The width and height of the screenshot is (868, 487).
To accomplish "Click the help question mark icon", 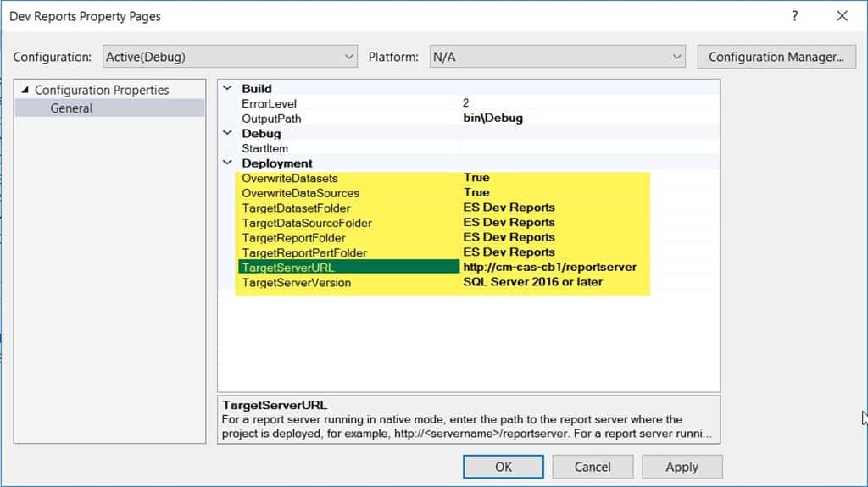I will [795, 16].
